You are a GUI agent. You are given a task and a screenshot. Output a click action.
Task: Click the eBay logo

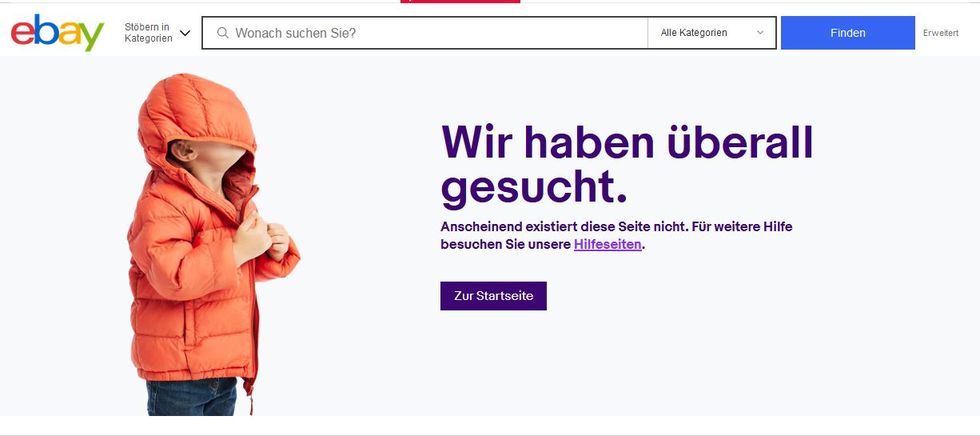pos(58,33)
